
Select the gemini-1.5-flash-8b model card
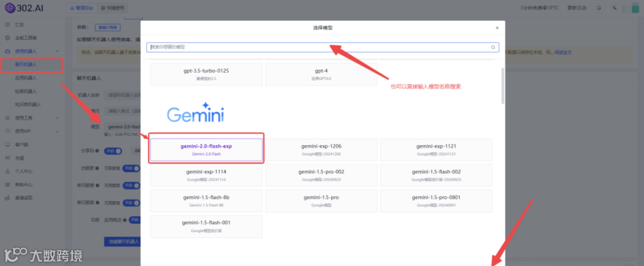pos(206,201)
